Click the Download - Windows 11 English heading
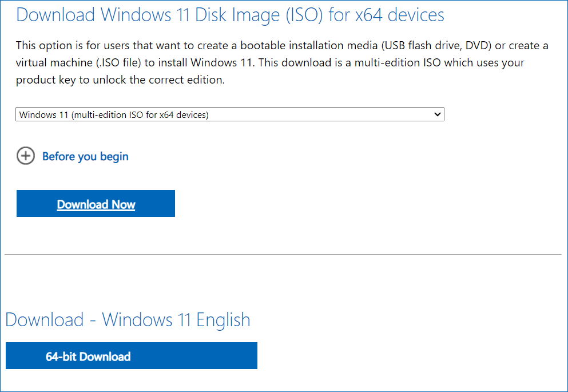This screenshot has height=392, width=568. [x=128, y=319]
